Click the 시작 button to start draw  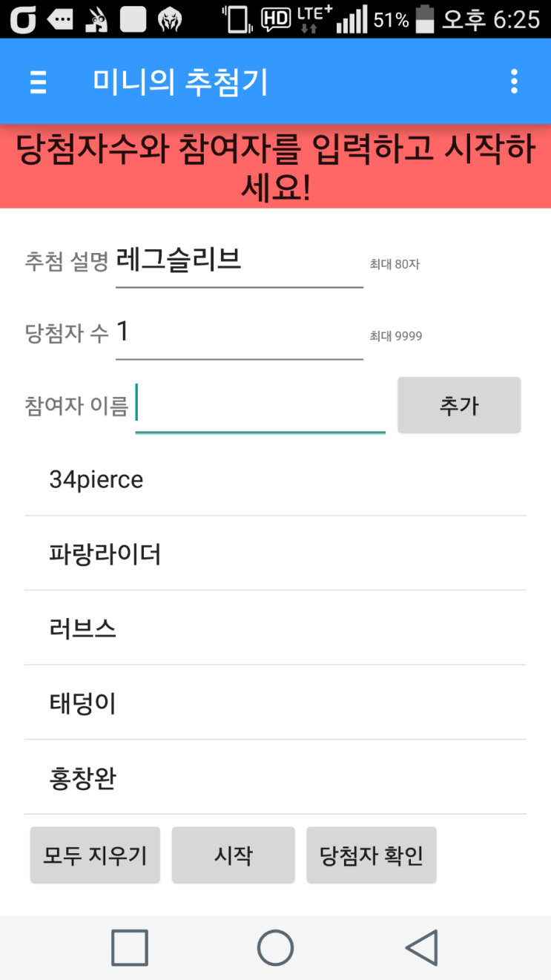pyautogui.click(x=233, y=855)
